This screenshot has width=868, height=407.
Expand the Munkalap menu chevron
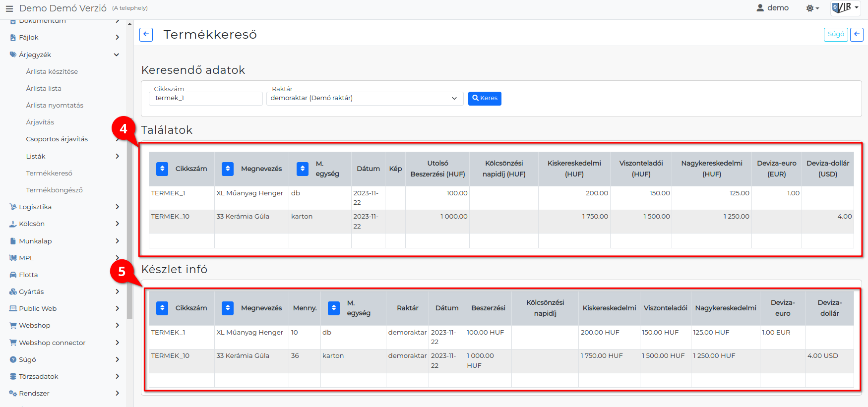pyautogui.click(x=117, y=241)
